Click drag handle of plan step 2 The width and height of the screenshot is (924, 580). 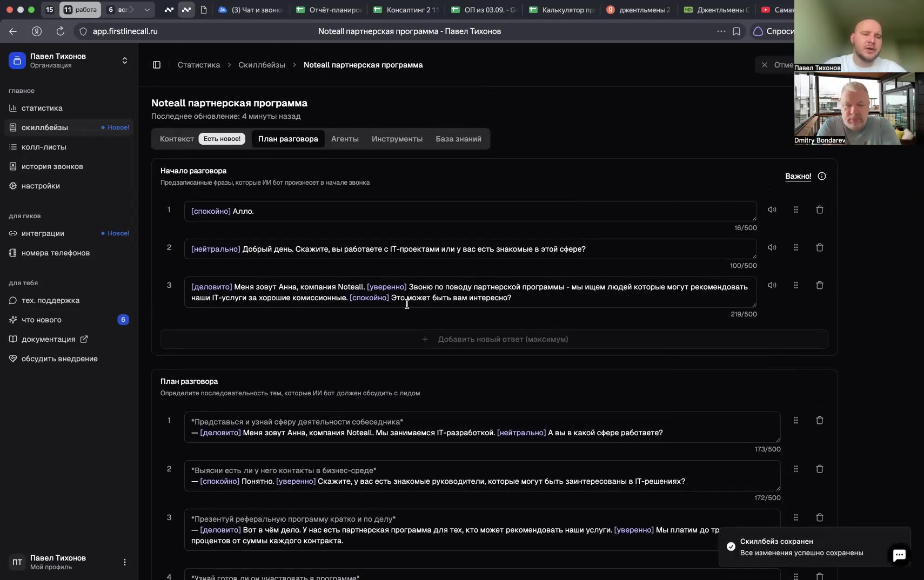click(796, 469)
